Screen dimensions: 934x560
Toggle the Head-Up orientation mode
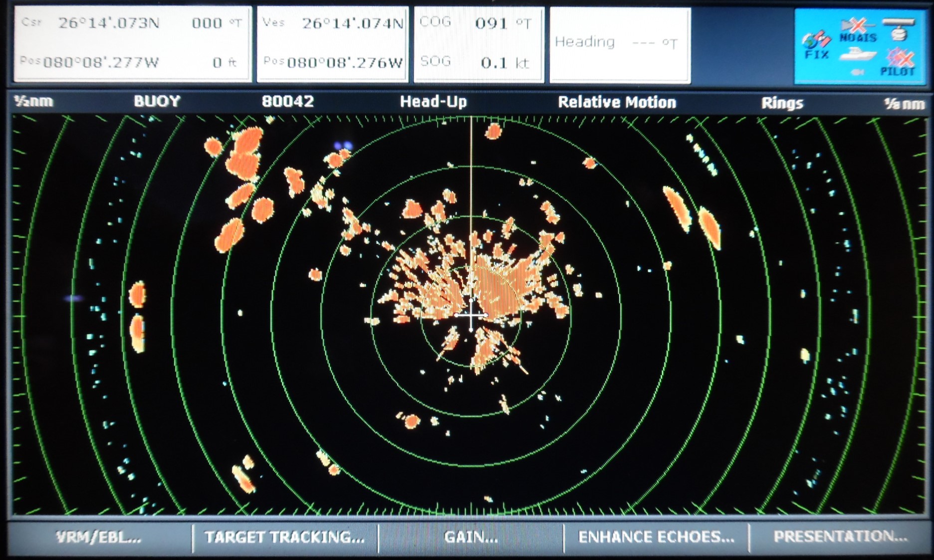point(433,102)
